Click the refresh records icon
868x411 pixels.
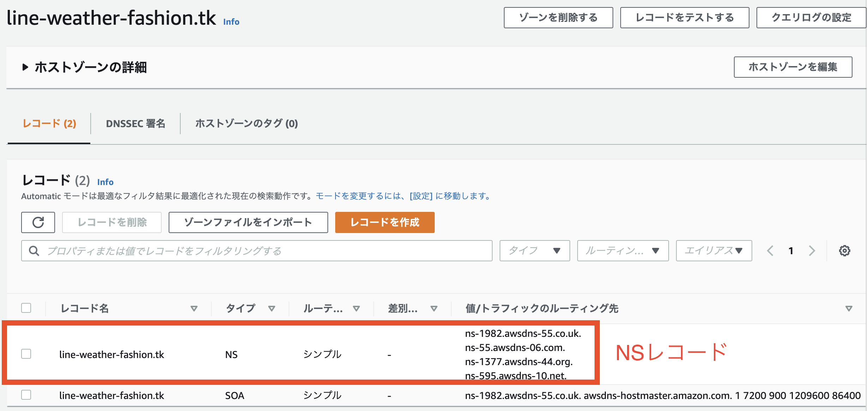[x=38, y=222]
